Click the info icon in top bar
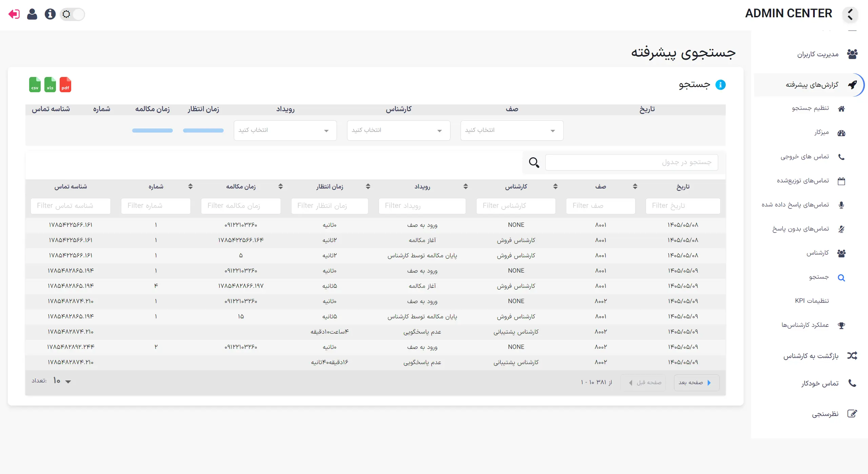 tap(50, 14)
